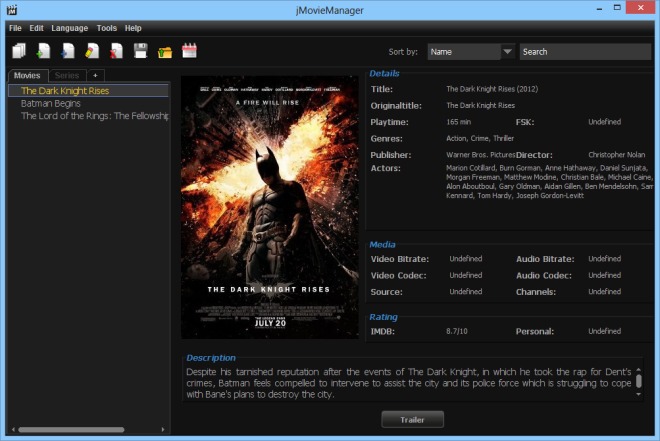The image size is (660, 441).
Task: Click movie list scroll right arrow
Action: (x=163, y=430)
